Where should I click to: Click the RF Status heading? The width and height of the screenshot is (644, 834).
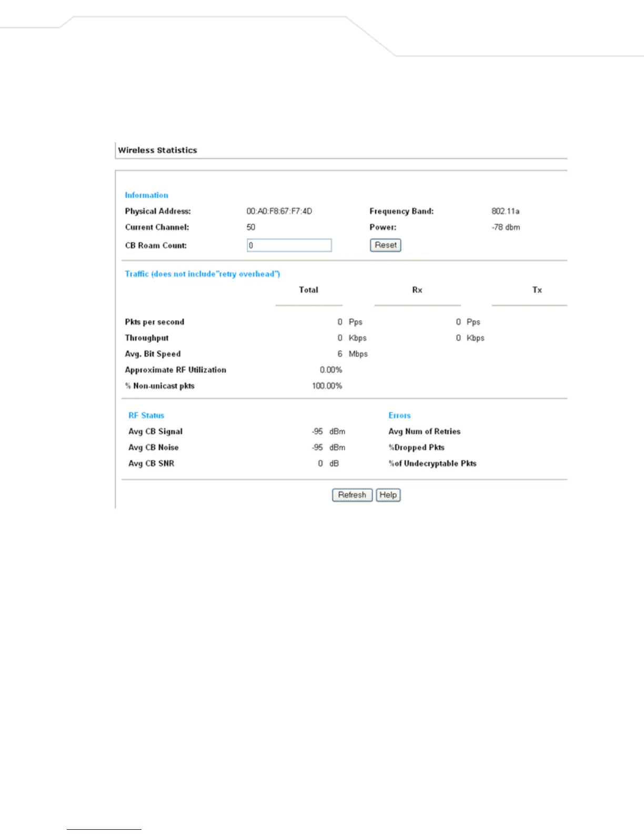click(x=146, y=415)
